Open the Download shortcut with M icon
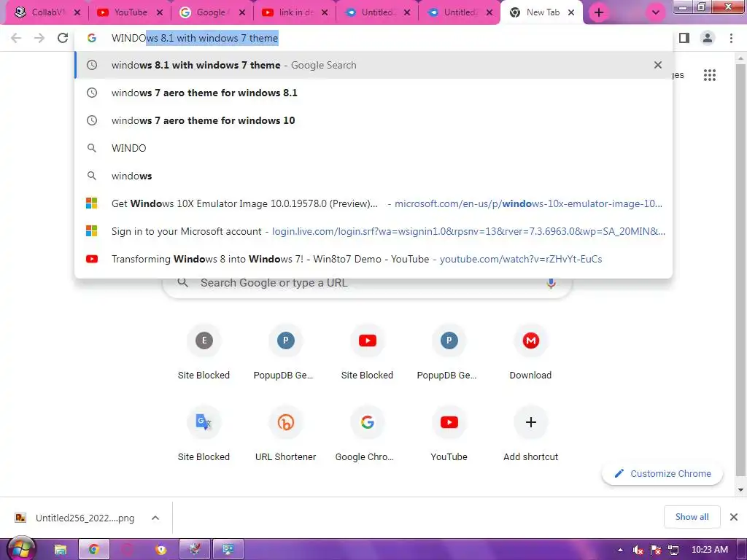 (x=531, y=351)
